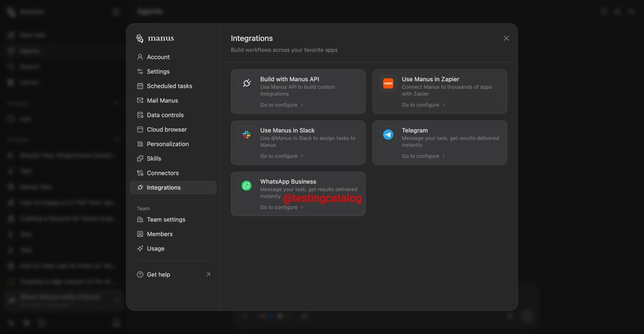Configure Build with Manus API

coord(282,105)
